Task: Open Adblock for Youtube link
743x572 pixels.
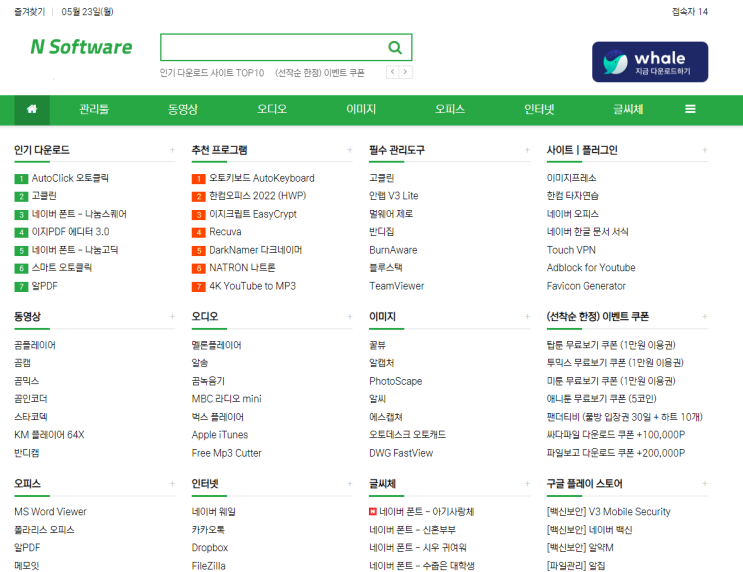Action: coord(591,268)
